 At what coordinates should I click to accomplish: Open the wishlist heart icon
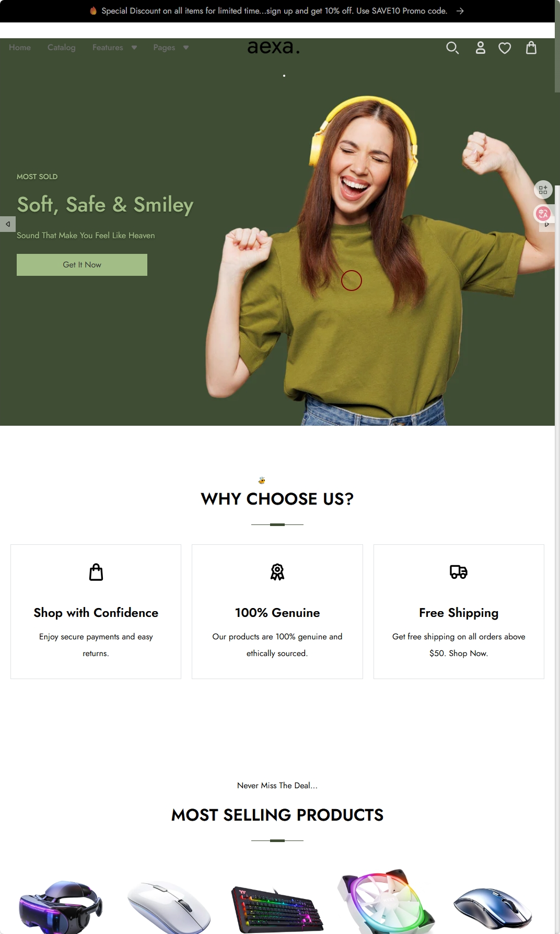click(x=505, y=48)
